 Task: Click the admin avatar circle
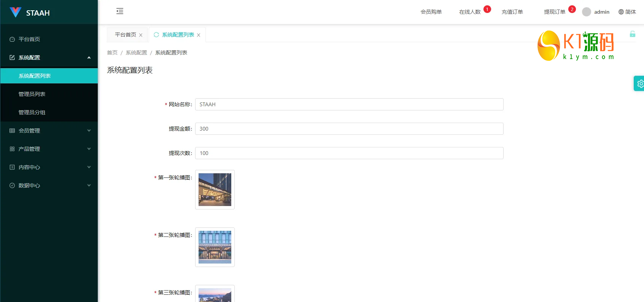pyautogui.click(x=587, y=12)
